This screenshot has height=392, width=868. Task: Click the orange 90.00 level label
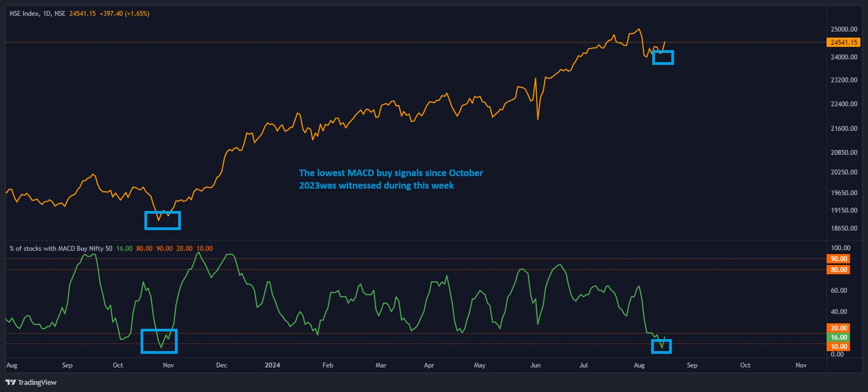839,259
